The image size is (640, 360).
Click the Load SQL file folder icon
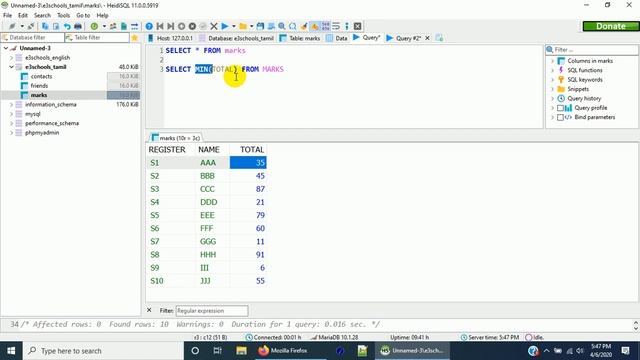click(x=243, y=26)
